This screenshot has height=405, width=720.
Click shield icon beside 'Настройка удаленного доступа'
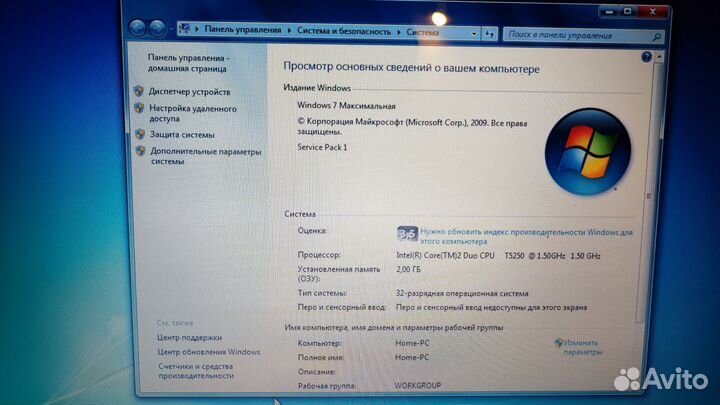(139, 108)
